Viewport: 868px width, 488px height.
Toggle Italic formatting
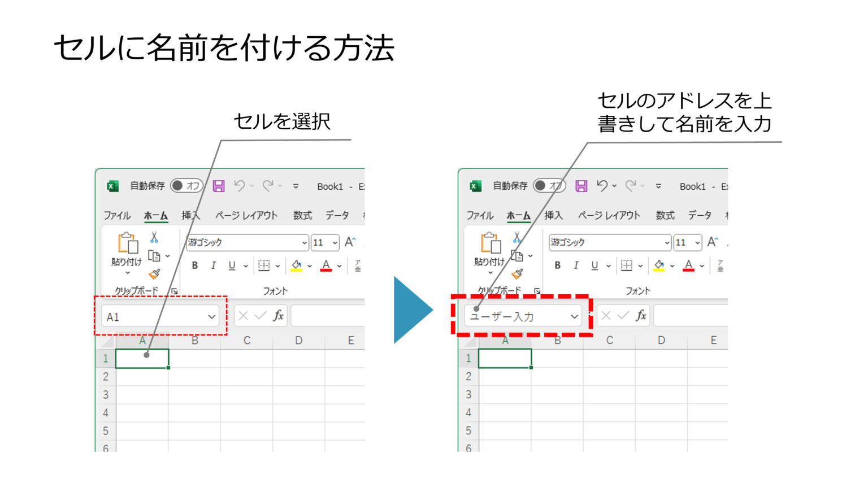[214, 265]
